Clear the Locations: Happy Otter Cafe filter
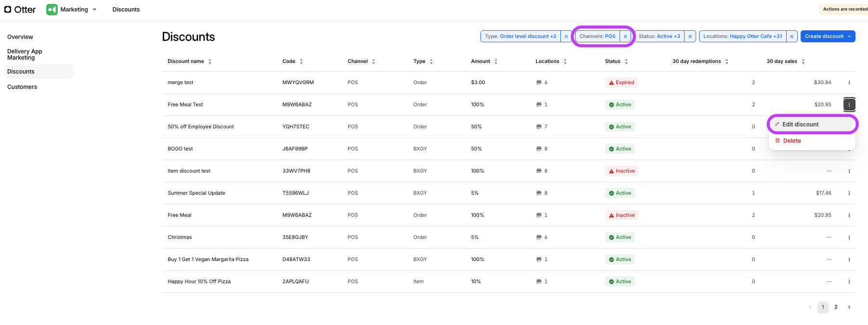Screen dimensions: 868x325 (791, 37)
